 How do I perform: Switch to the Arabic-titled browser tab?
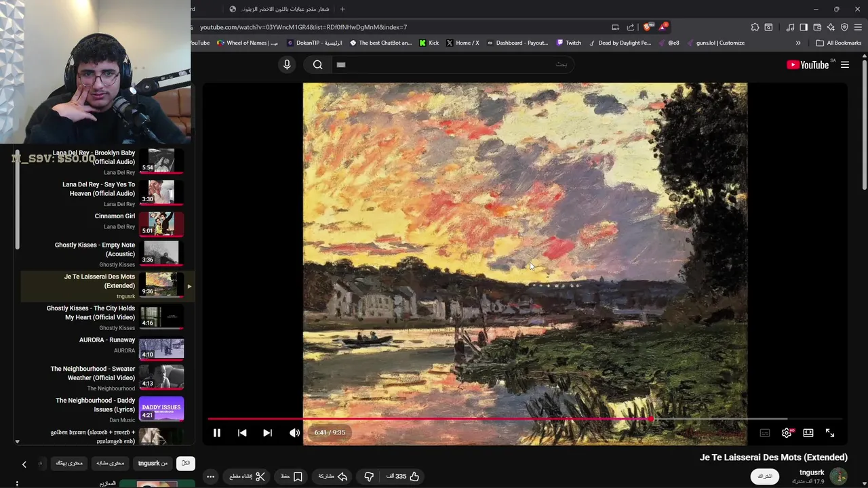tap(279, 9)
